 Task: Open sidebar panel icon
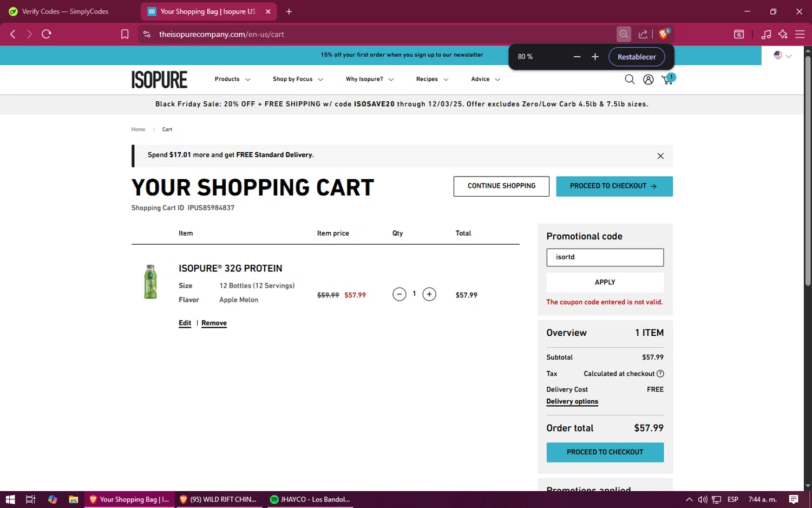(x=739, y=34)
